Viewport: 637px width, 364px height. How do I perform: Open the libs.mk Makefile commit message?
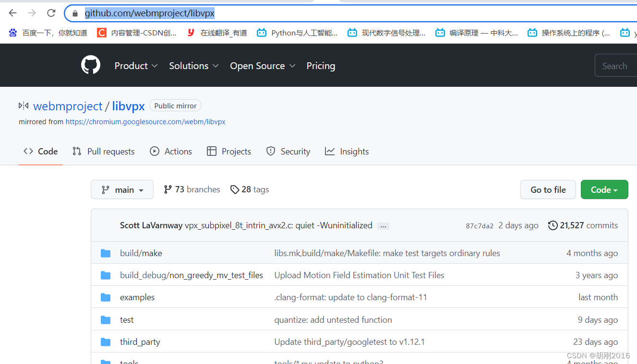pos(387,253)
